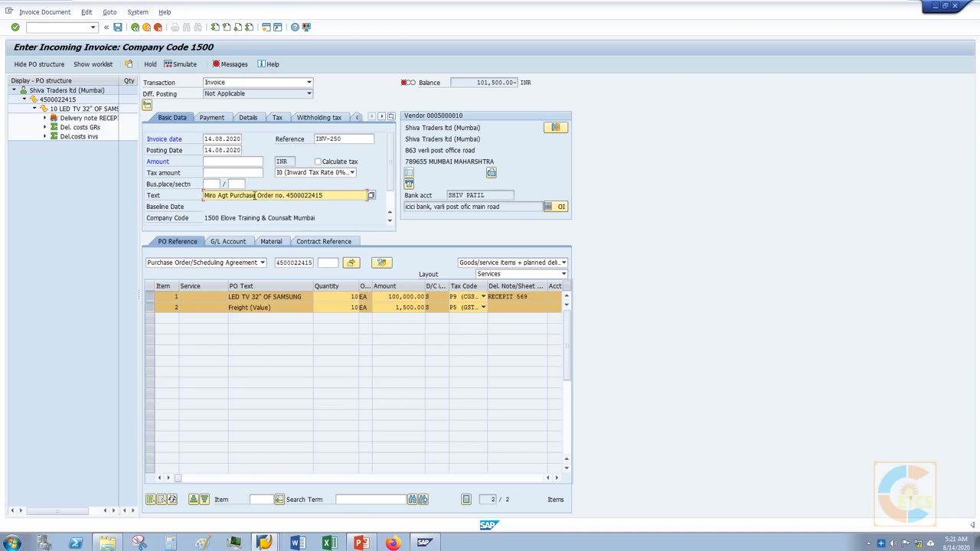980x551 pixels.
Task: Click the SAP command input field in the toolbar
Action: coord(61,28)
